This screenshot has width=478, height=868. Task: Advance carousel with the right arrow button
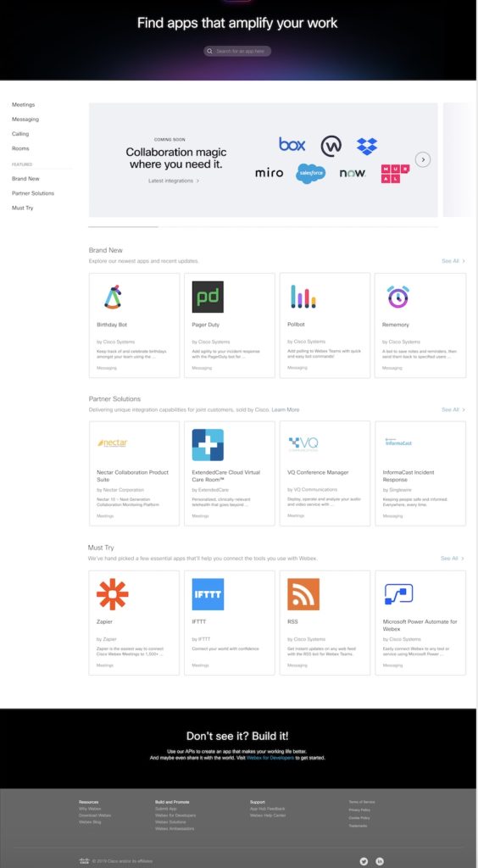pos(423,159)
